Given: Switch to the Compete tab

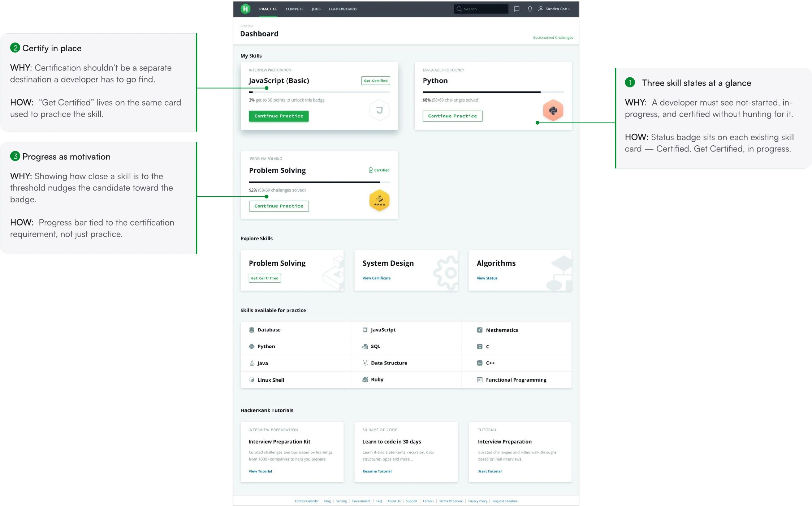Looking at the screenshot, I should click(x=294, y=9).
